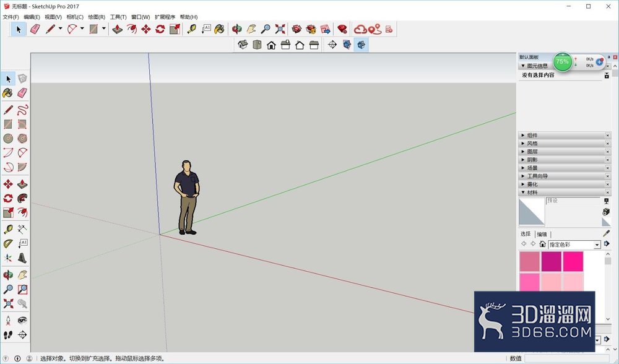619x364 pixels.
Task: Select the Pan hand tool in top toolbar
Action: [x=251, y=29]
